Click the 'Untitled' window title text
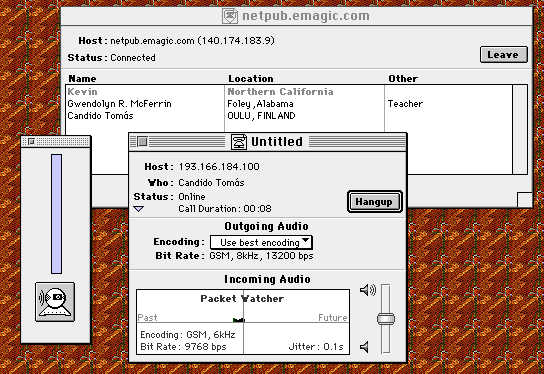This screenshot has height=374, width=544. coord(277,142)
